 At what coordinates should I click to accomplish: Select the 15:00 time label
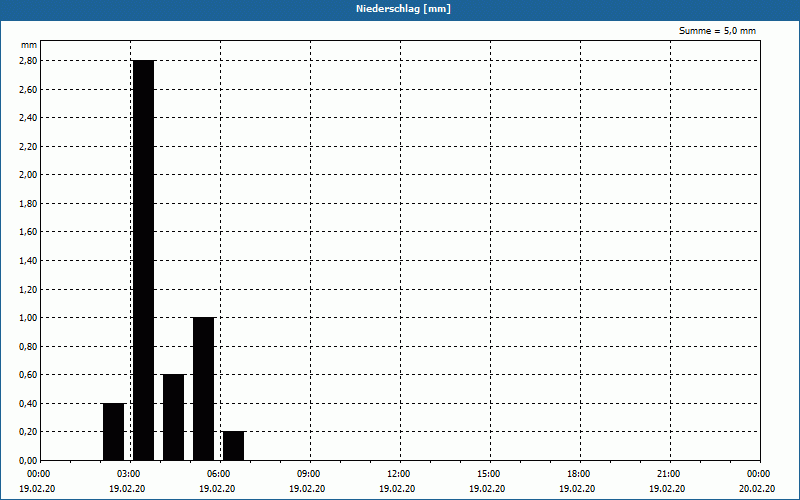(488, 474)
